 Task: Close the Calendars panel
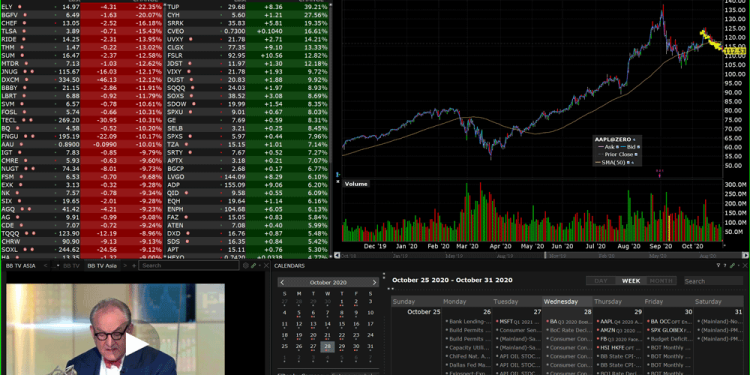745,265
